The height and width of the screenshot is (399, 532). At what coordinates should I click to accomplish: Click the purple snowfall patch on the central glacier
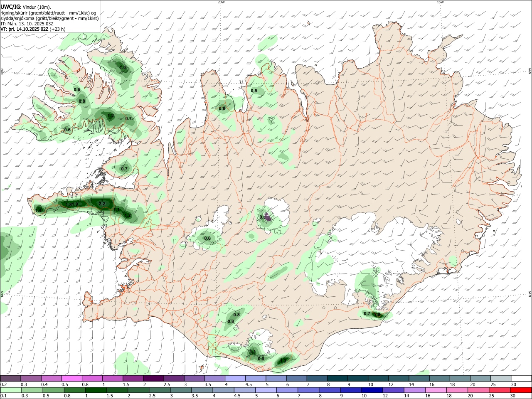[268, 217]
